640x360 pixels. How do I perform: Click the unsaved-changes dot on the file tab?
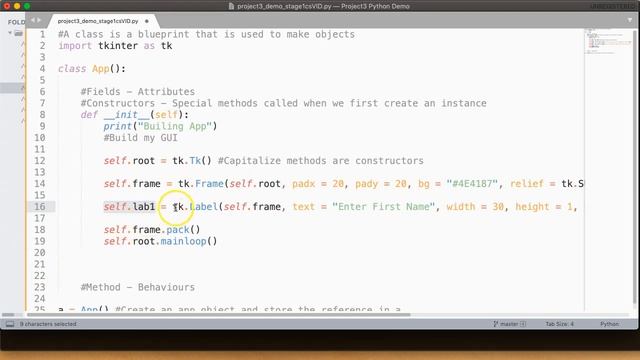pos(147,21)
